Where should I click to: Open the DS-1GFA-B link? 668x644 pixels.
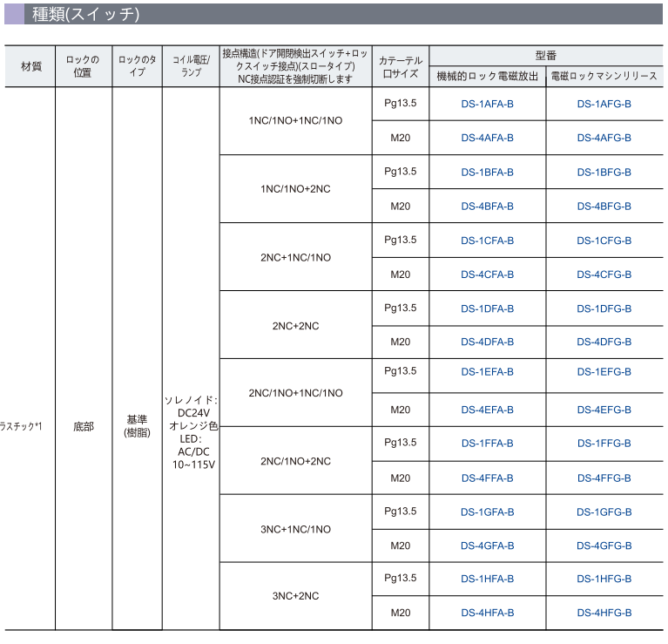click(487, 512)
